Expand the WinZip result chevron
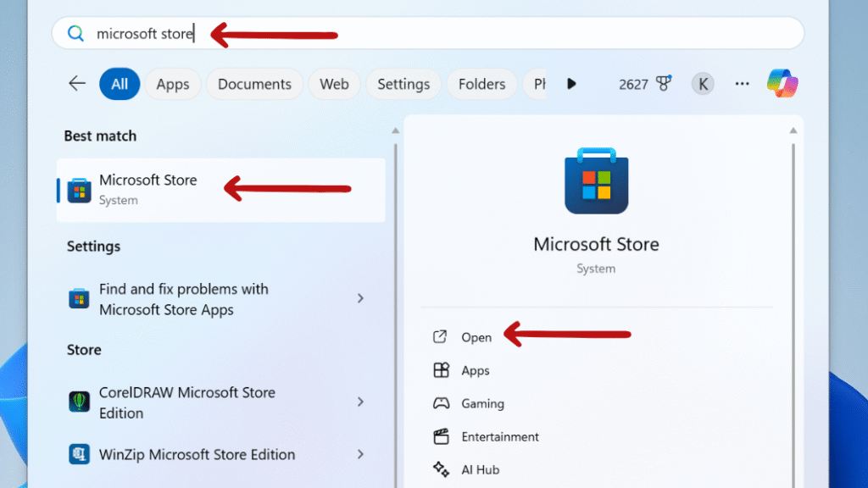 point(360,454)
